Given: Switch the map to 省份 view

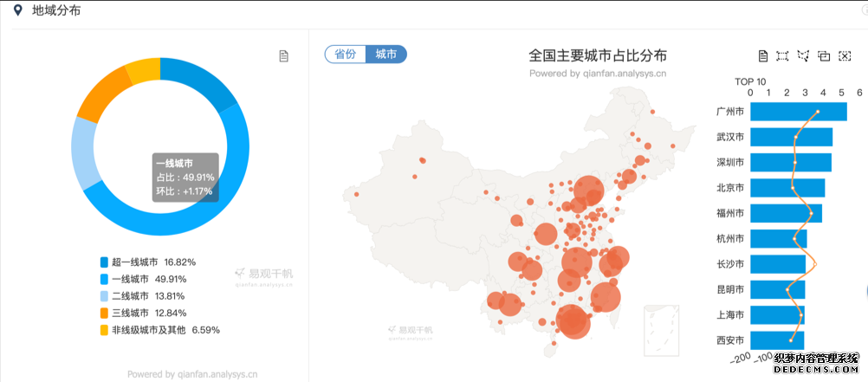Looking at the screenshot, I should tap(346, 55).
